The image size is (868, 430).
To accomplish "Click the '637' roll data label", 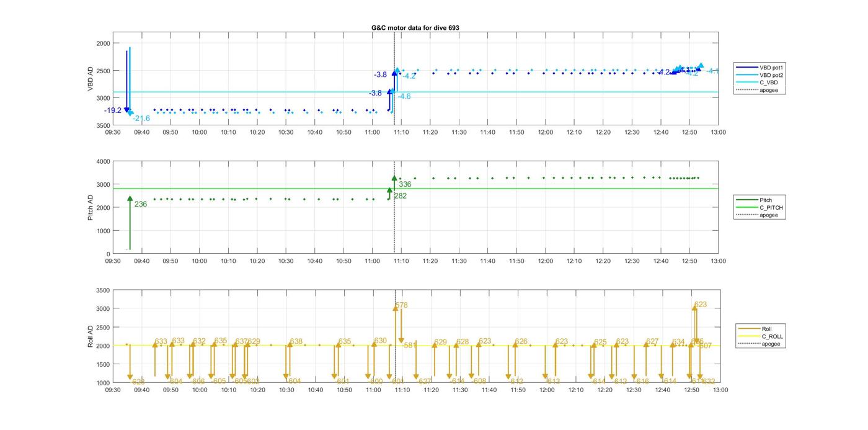I will pyautogui.click(x=241, y=341).
